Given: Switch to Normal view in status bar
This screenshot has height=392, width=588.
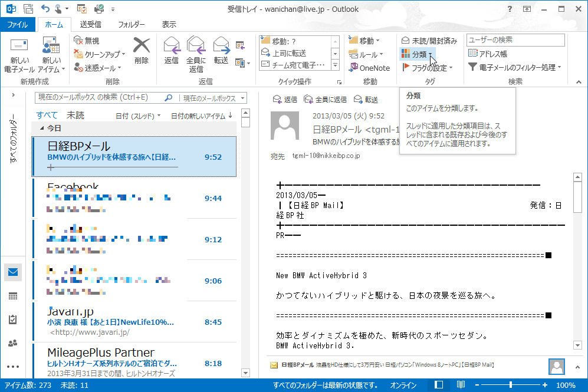Looking at the screenshot, I should coord(439,385).
